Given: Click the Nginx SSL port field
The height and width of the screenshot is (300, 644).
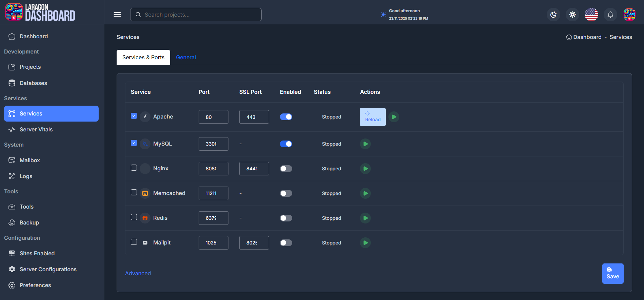Looking at the screenshot, I should 254,169.
